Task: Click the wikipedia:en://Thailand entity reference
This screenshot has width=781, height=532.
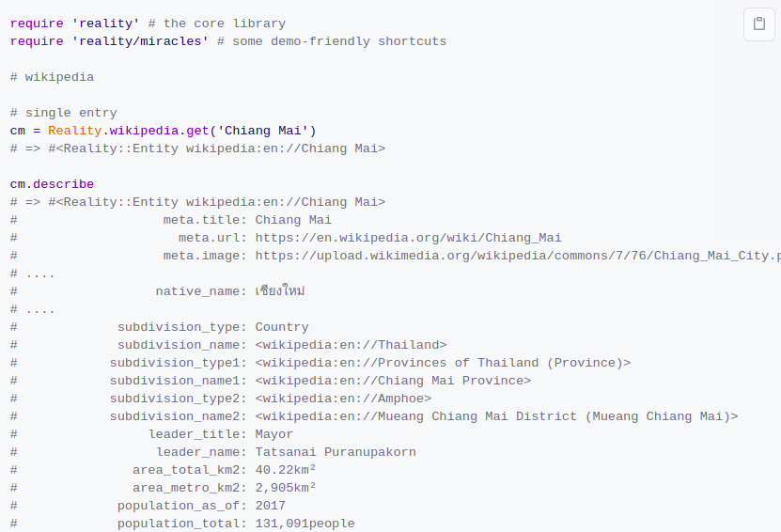Action: (351, 345)
